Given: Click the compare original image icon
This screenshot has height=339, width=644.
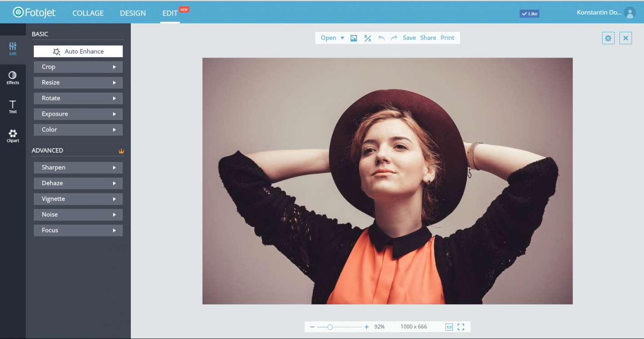Looking at the screenshot, I should (368, 38).
